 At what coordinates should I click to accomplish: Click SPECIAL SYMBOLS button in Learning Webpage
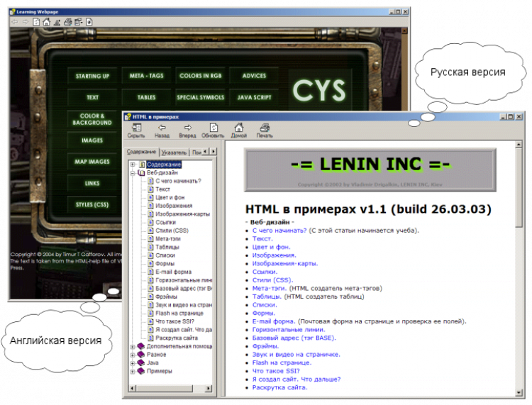click(x=200, y=97)
